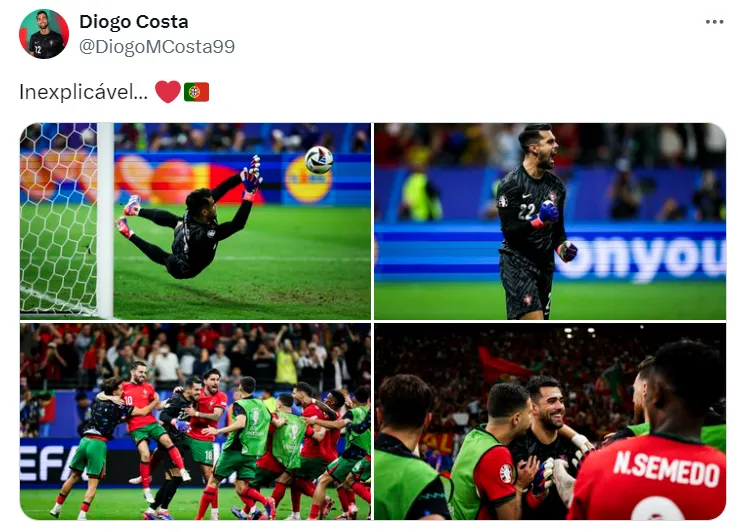This screenshot has height=532, width=738.
Task: Click the yellow Lidl logo on ad board
Action: click(308, 179)
